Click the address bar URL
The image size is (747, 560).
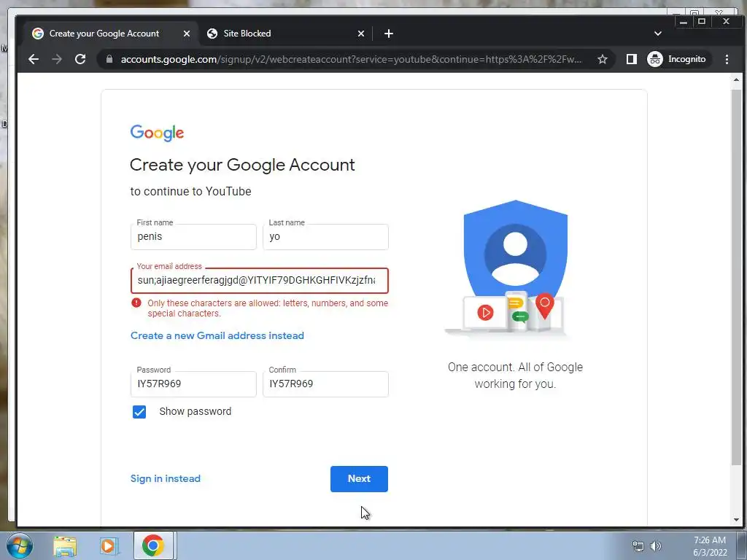351,59
